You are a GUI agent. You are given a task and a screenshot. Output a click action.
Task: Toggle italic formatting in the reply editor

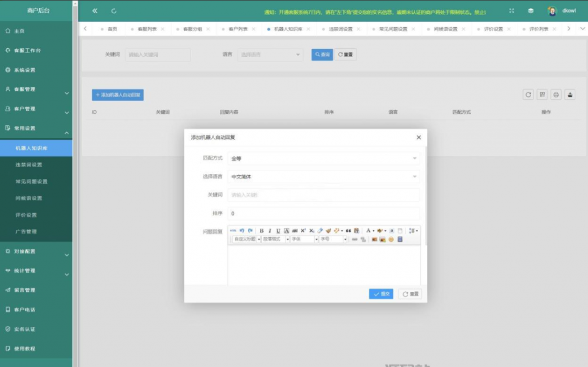tap(270, 231)
